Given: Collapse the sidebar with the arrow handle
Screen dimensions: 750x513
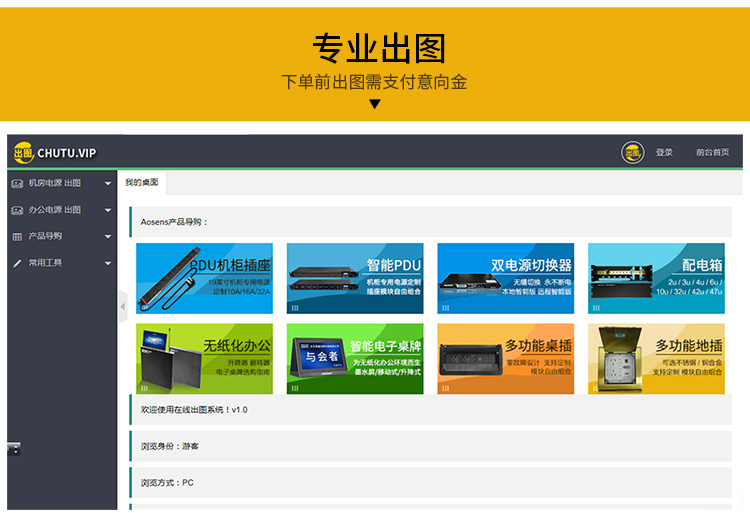Looking at the screenshot, I should tap(123, 305).
